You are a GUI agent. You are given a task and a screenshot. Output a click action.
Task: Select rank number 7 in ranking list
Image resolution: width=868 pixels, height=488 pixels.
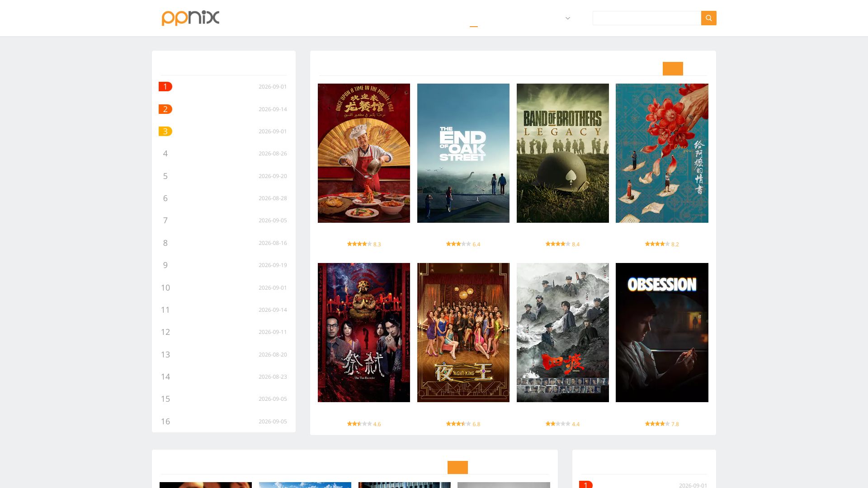[165, 220]
